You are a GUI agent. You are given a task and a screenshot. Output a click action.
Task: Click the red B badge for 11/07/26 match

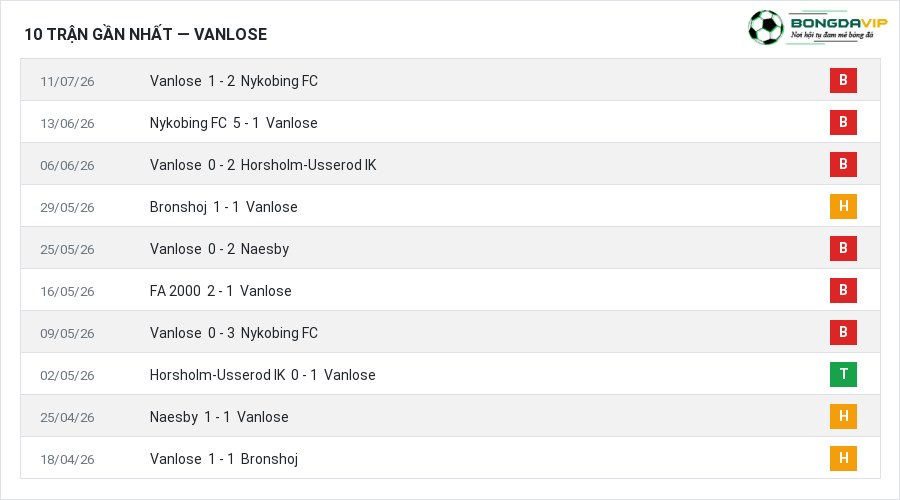[x=843, y=80]
